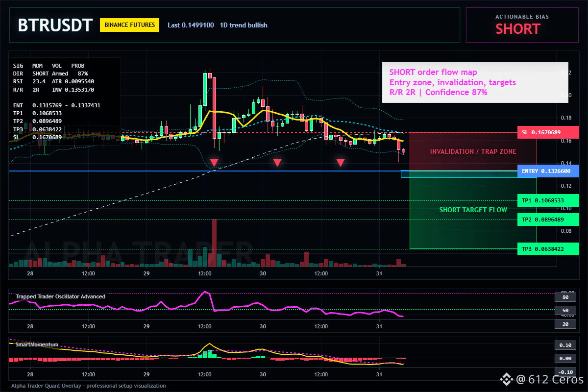Click the SL 0.1670689 row in stats panel
588x392 pixels.
(x=37, y=137)
